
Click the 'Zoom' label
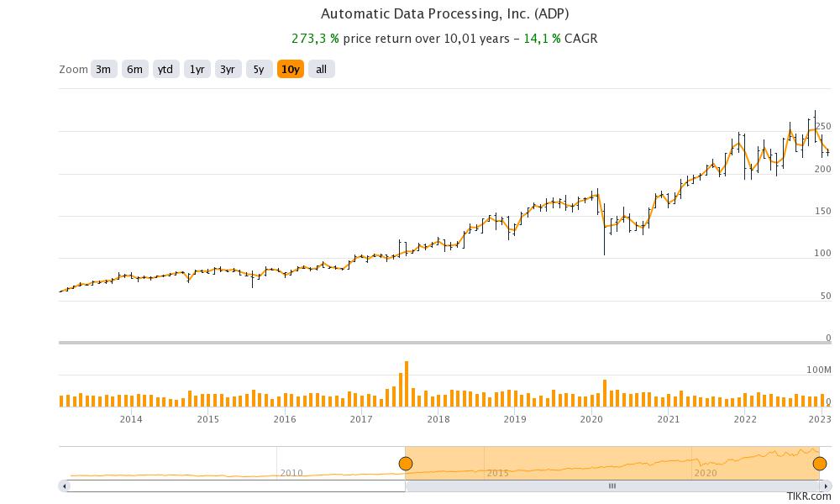[73, 70]
